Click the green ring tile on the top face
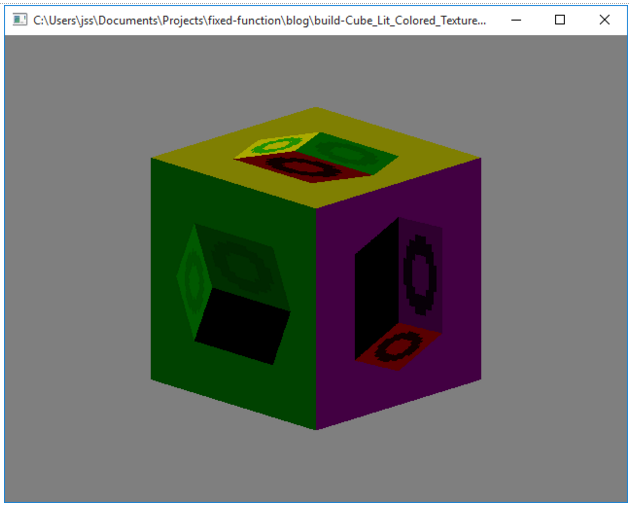The image size is (629, 505). click(x=345, y=152)
